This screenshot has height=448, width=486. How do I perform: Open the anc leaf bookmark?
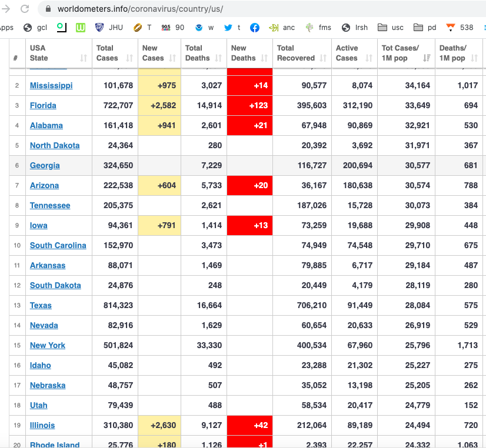tap(274, 28)
